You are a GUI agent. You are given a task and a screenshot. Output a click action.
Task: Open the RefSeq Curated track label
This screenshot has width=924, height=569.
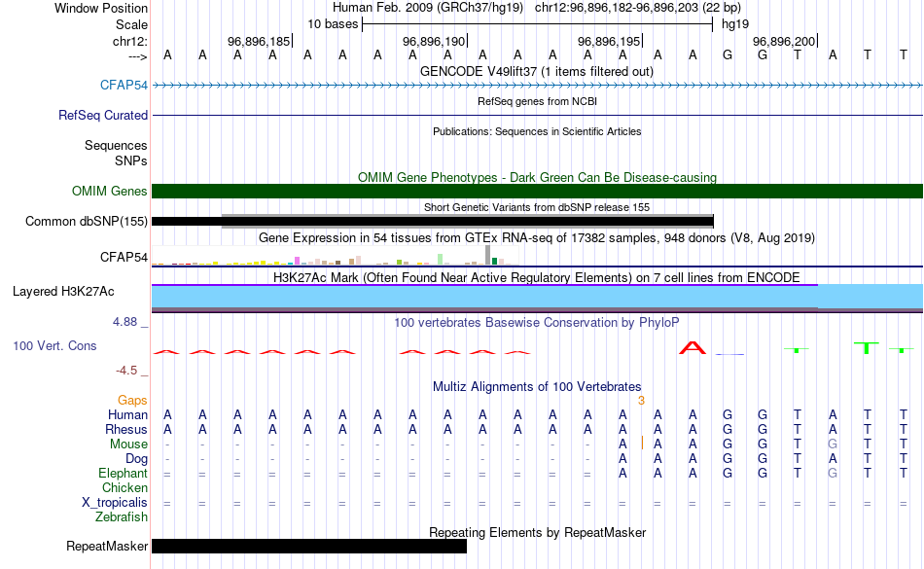click(x=102, y=115)
